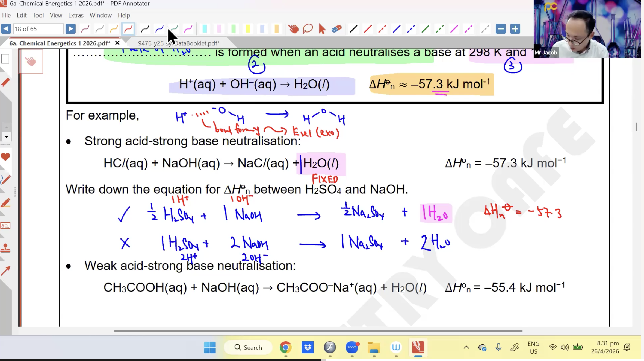Choose the red solid line tool
This screenshot has width=644, height=361.
368,29
